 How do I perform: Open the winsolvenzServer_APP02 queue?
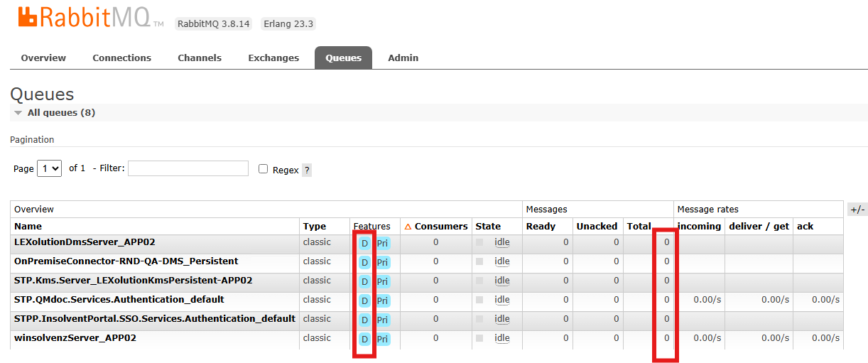75,337
